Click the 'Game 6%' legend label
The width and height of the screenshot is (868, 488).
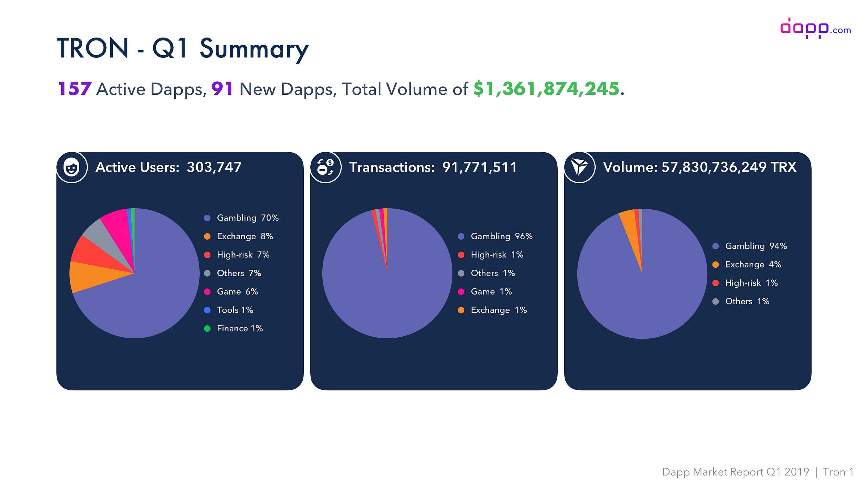(x=237, y=292)
